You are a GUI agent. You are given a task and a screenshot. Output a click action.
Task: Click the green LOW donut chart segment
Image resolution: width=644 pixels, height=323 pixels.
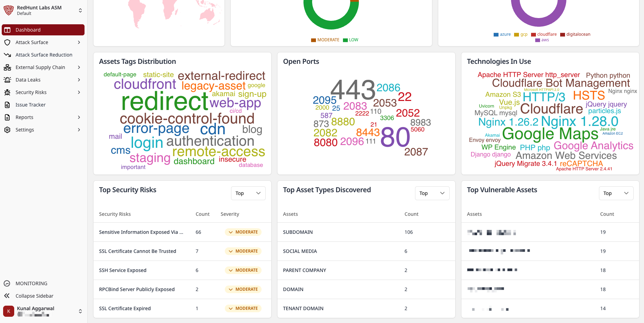(331, 25)
